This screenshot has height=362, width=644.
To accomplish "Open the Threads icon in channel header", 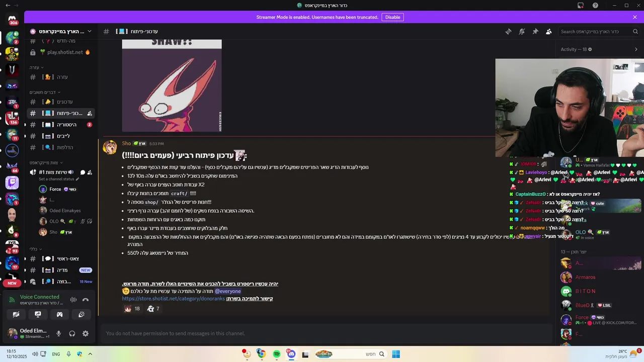I will tap(508, 31).
